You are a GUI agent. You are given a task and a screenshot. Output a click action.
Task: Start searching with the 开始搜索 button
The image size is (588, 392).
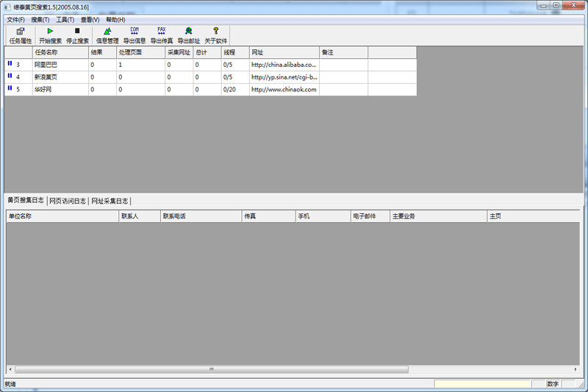pos(50,35)
